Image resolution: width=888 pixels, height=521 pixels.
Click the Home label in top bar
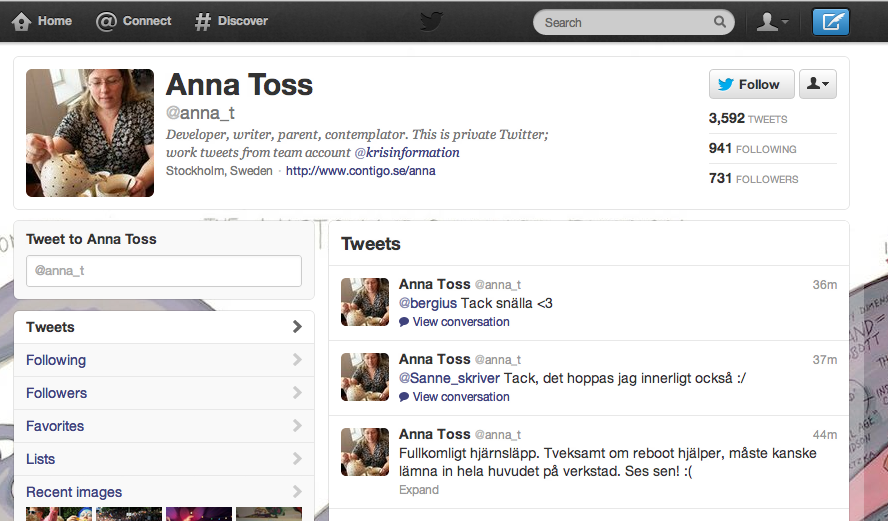[55, 21]
